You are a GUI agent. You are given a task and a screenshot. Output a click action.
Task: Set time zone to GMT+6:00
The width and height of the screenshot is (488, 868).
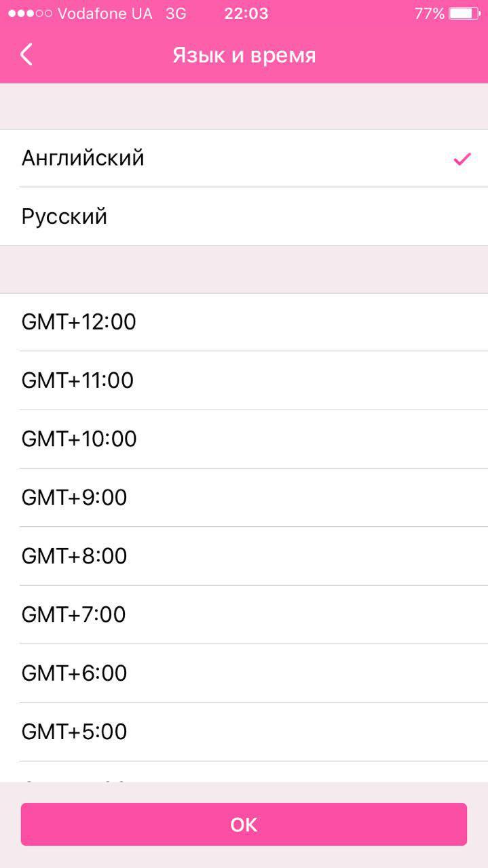74,673
